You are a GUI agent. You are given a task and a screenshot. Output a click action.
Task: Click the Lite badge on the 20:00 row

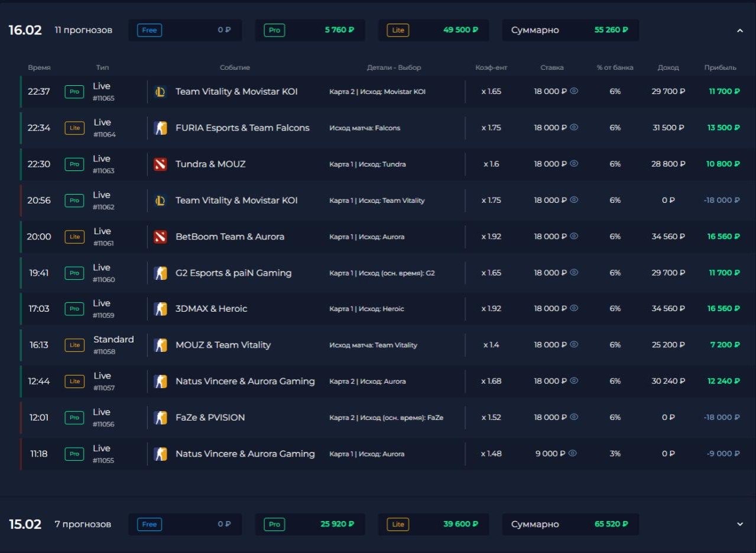click(x=74, y=237)
